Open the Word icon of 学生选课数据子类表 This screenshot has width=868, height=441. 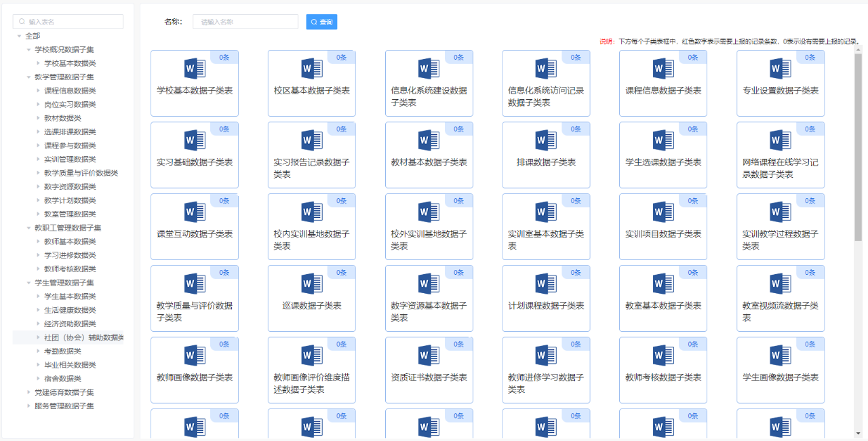[663, 140]
